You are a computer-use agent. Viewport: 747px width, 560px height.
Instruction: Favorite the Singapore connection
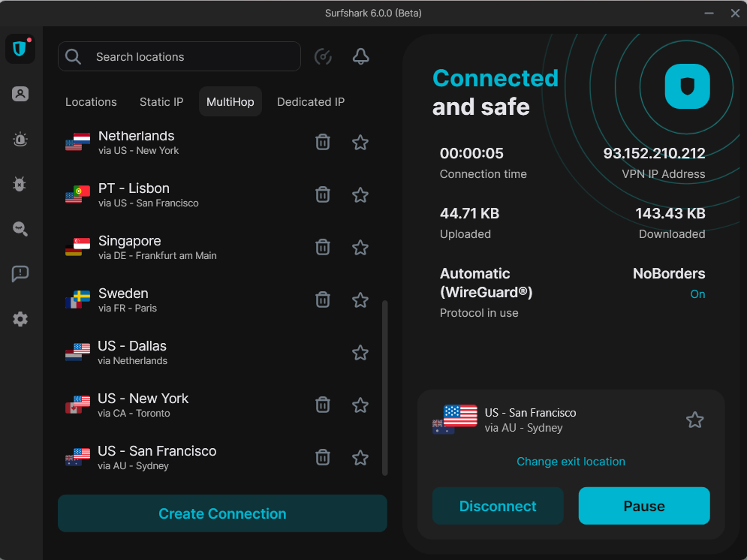(360, 248)
